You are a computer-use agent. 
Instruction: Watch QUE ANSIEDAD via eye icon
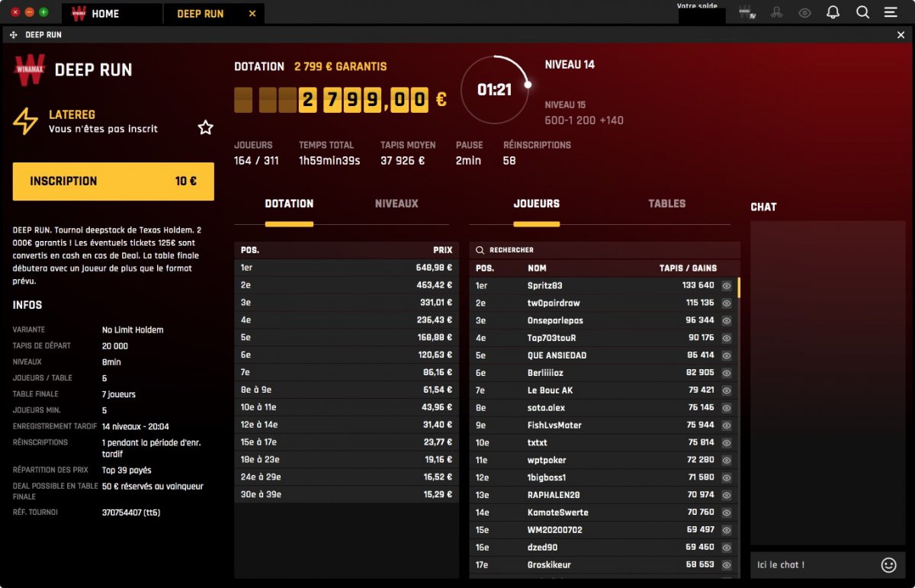click(727, 355)
